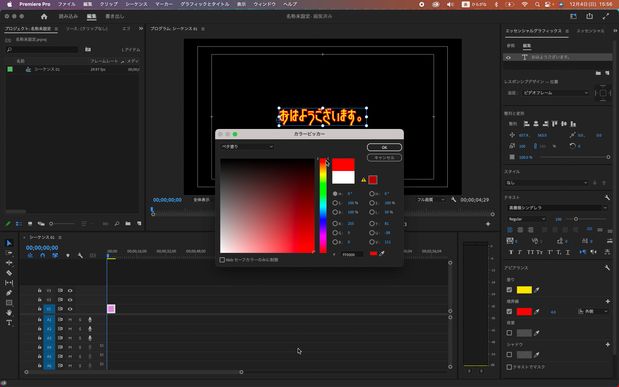Open the Sequence menu in menu bar
The width and height of the screenshot is (619, 387).
click(x=136, y=4)
